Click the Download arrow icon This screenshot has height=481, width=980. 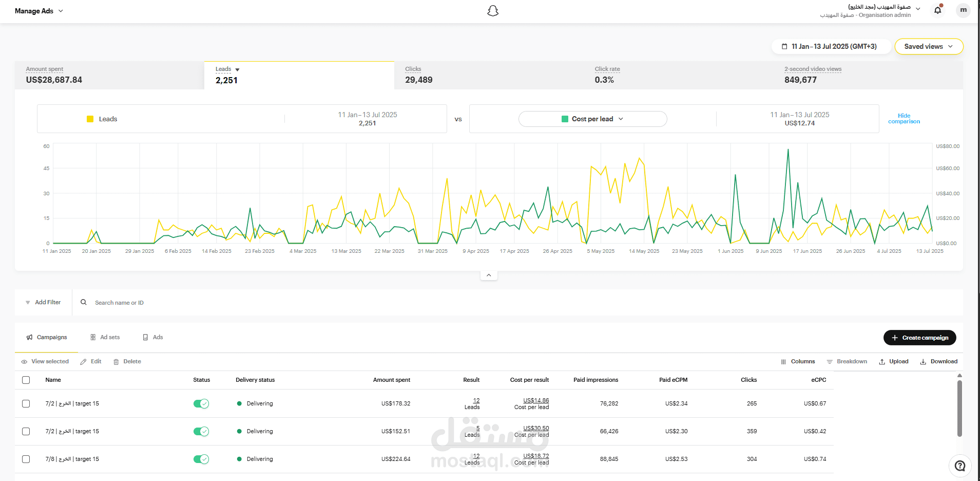[923, 362]
